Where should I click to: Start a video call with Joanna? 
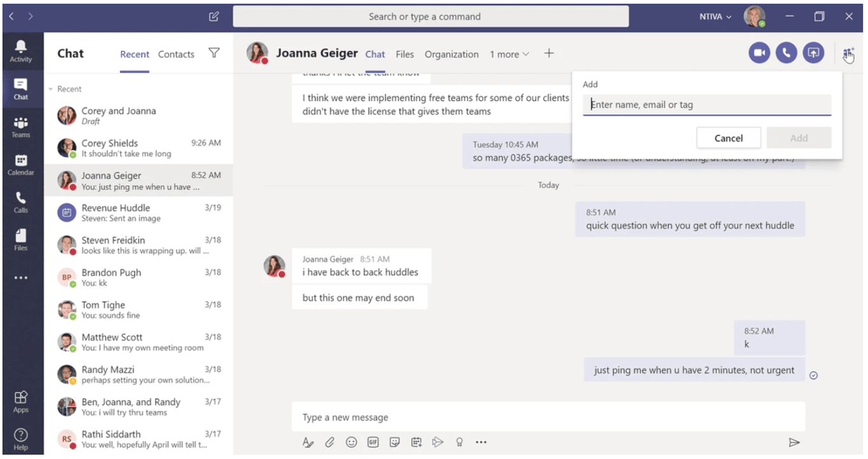pyautogui.click(x=759, y=53)
